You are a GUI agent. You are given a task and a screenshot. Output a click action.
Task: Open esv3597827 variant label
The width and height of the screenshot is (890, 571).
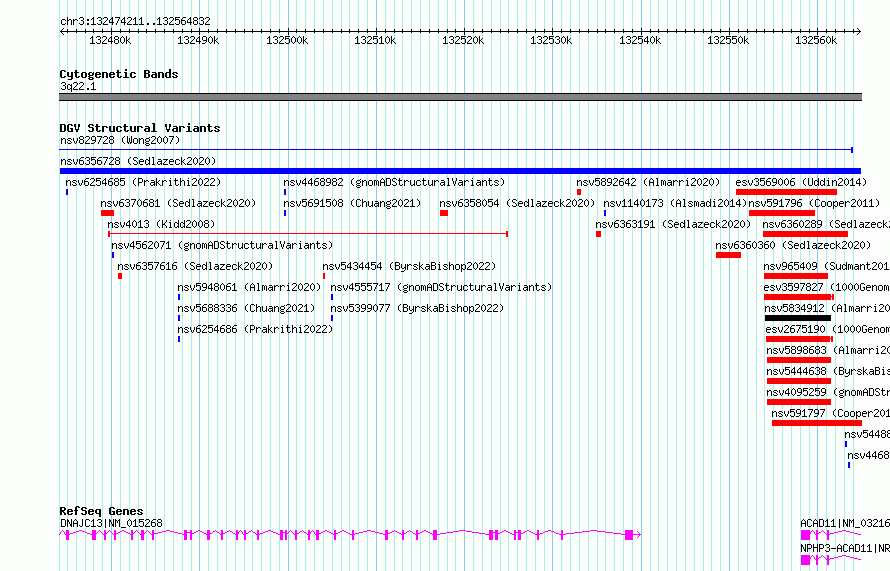(x=826, y=287)
